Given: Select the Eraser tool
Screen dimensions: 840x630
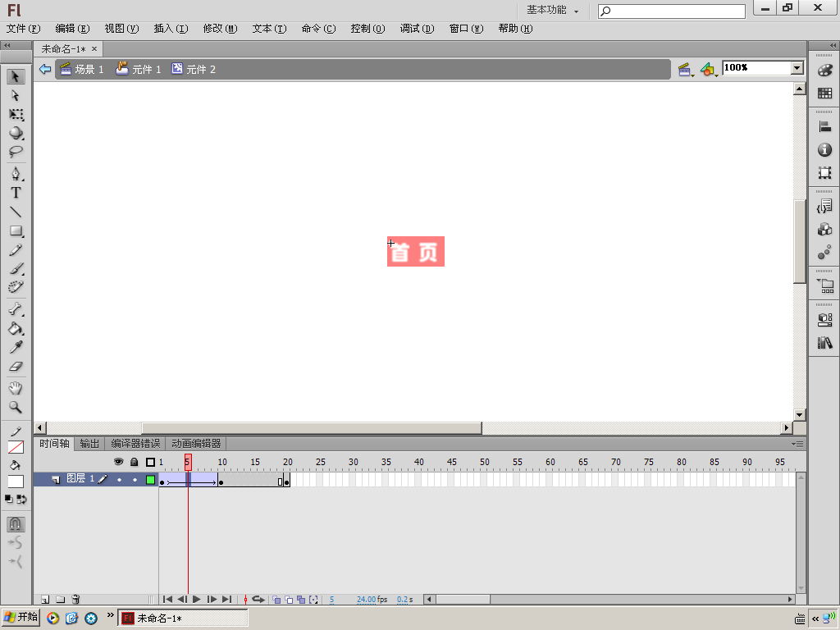Looking at the screenshot, I should pyautogui.click(x=16, y=367).
